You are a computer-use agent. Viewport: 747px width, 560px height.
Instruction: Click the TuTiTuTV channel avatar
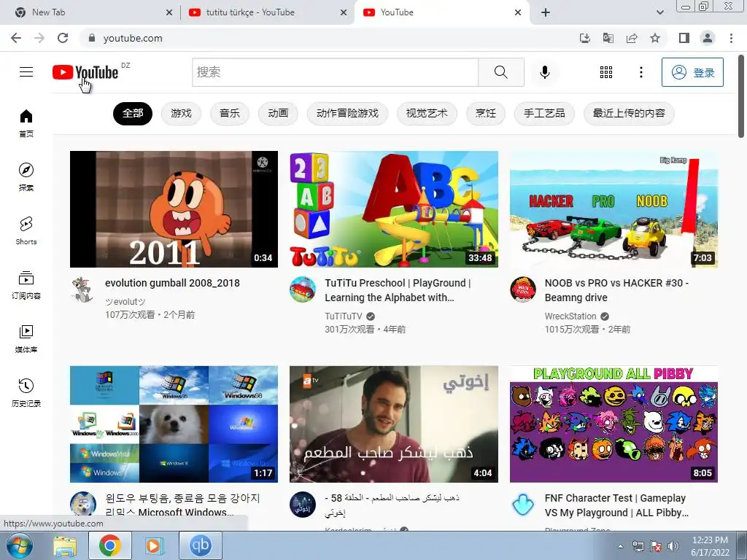point(303,289)
